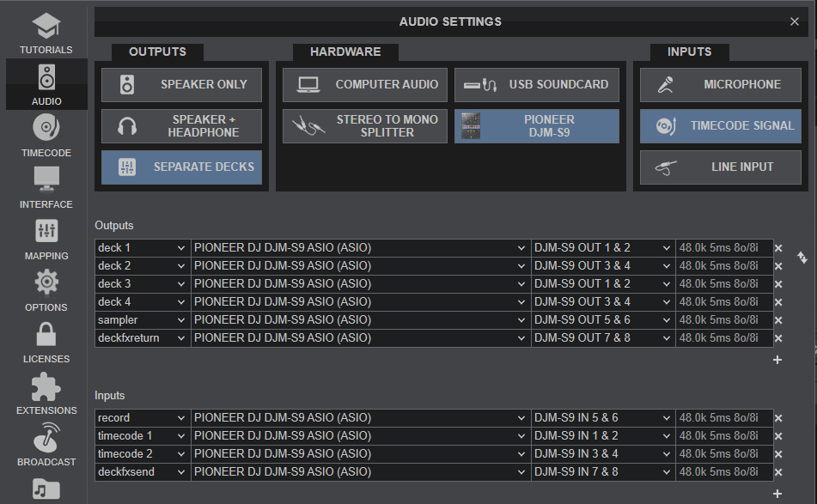This screenshot has width=817, height=504.
Task: Remove the record input row
Action: pyautogui.click(x=778, y=418)
